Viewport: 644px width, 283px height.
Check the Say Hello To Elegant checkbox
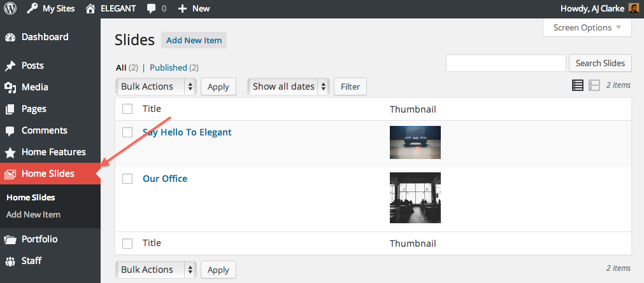coord(127,132)
